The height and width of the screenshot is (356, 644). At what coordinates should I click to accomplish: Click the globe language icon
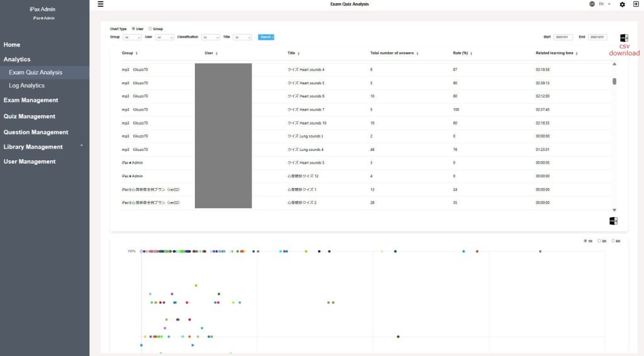point(592,4)
